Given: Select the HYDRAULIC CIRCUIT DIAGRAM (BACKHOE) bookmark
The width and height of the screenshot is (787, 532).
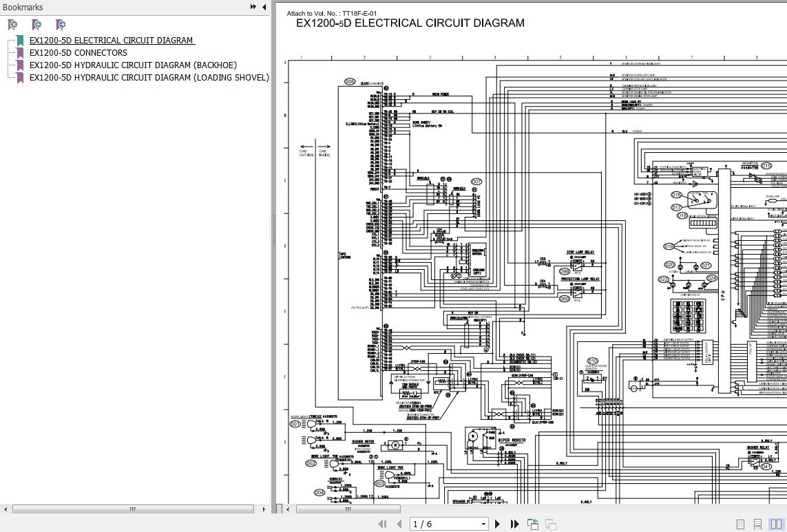Looking at the screenshot, I should click(132, 65).
